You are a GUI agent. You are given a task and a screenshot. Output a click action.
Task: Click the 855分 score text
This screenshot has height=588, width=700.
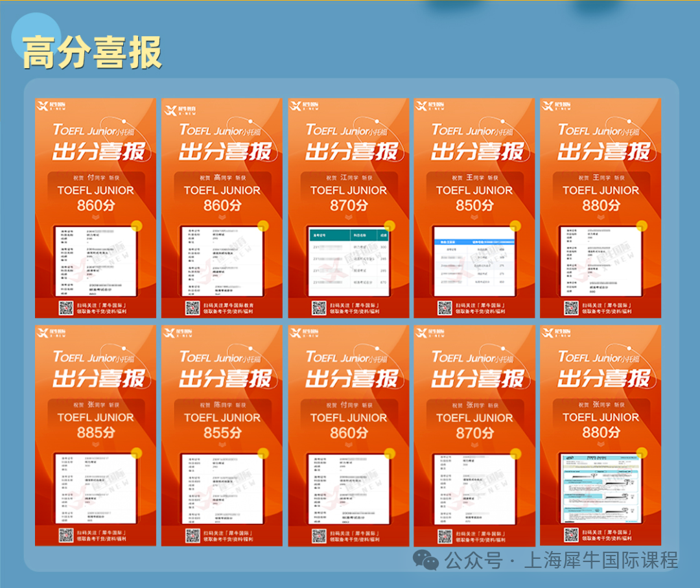[x=222, y=432]
